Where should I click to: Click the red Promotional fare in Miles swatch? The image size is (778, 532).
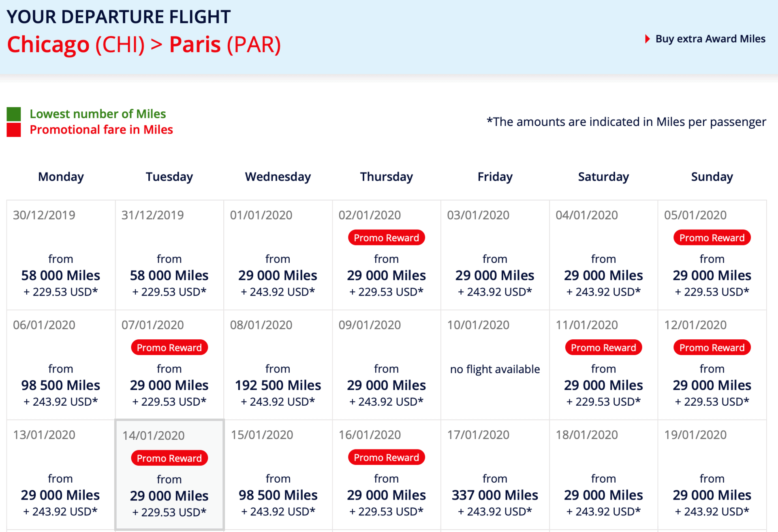tap(14, 130)
